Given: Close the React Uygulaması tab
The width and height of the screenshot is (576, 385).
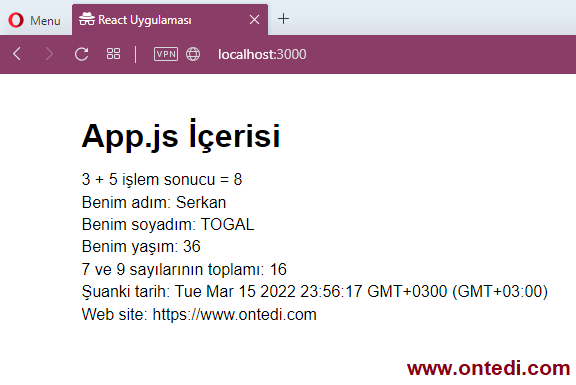Looking at the screenshot, I should point(254,20).
